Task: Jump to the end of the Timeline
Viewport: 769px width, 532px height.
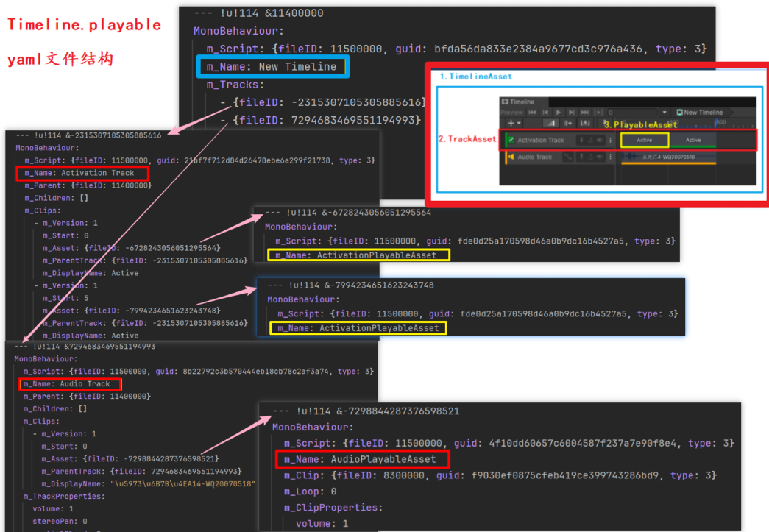Action: (x=585, y=112)
